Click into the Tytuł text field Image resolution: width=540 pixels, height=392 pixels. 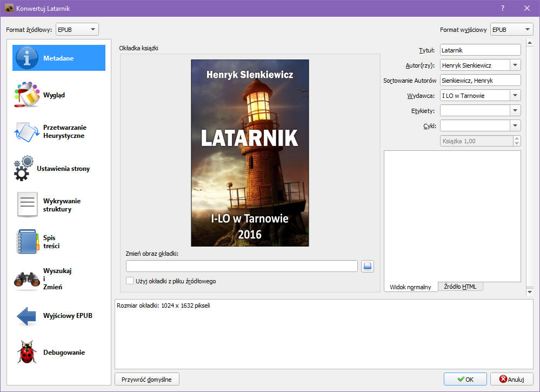[x=480, y=50]
